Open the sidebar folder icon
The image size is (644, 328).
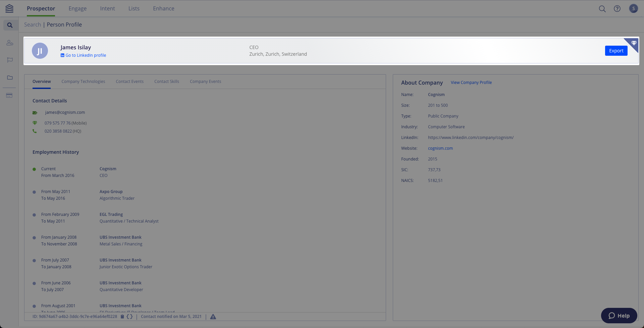10,78
